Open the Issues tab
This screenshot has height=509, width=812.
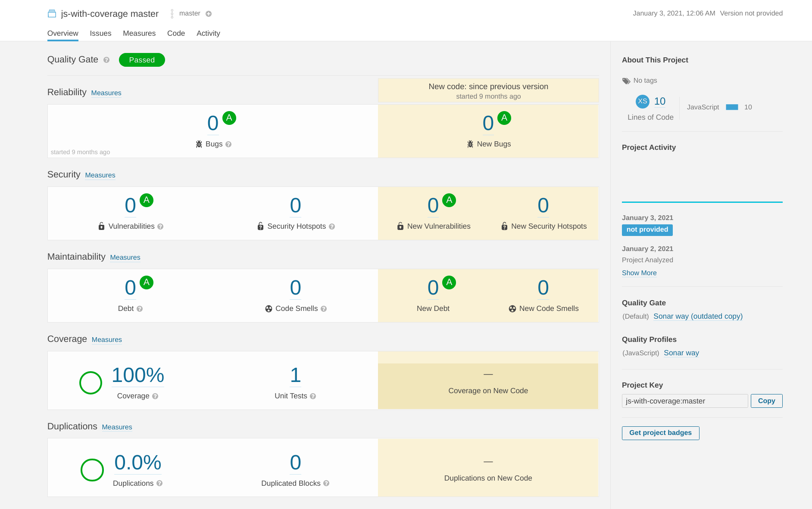100,33
